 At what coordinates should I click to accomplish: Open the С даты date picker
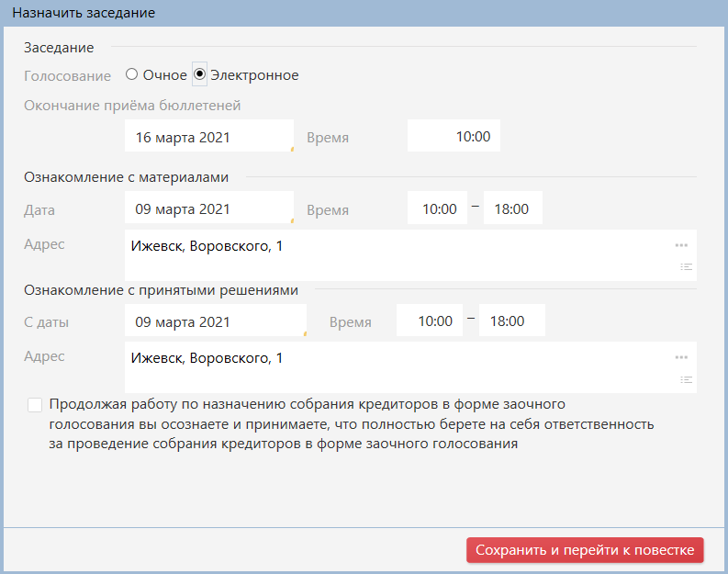(x=215, y=321)
